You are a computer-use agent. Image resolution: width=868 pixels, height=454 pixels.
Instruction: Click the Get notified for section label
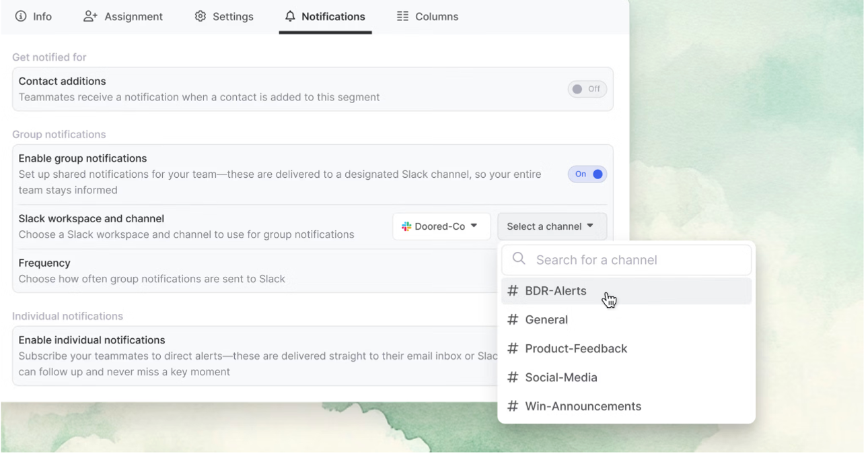(x=49, y=57)
